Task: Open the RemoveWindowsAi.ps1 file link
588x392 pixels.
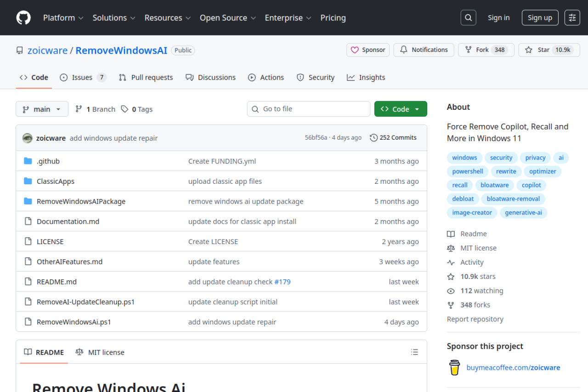Action: [x=74, y=322]
